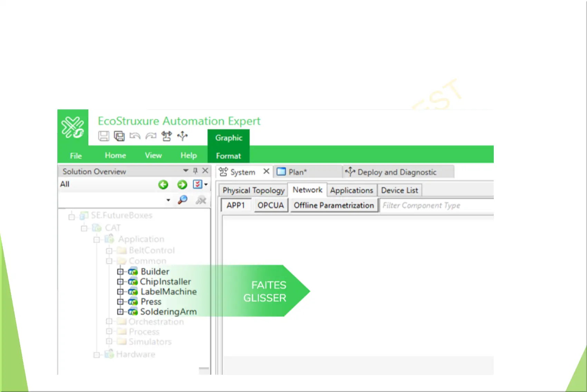Click the magnifier search icon
The width and height of the screenshot is (587, 392).
(x=183, y=200)
